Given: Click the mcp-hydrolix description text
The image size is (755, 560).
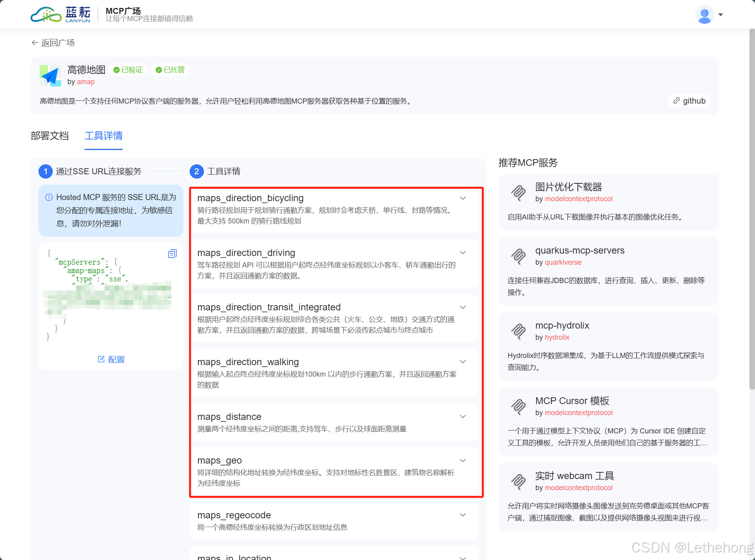Looking at the screenshot, I should click(606, 361).
